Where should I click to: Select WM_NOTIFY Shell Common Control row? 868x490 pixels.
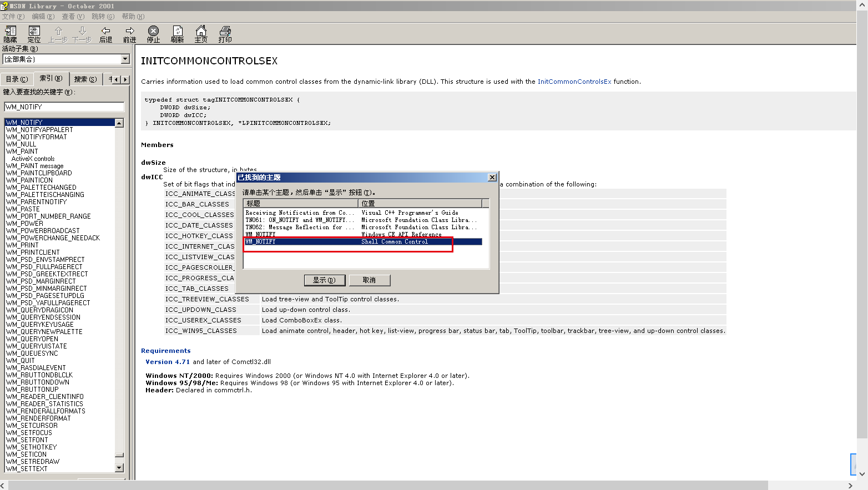click(x=364, y=241)
